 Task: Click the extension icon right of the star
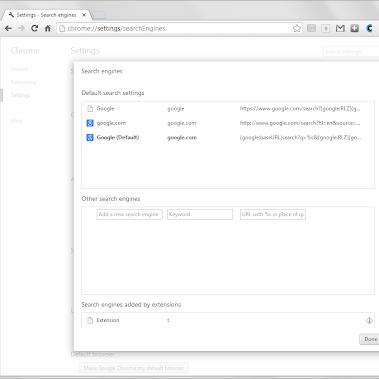click(311, 28)
